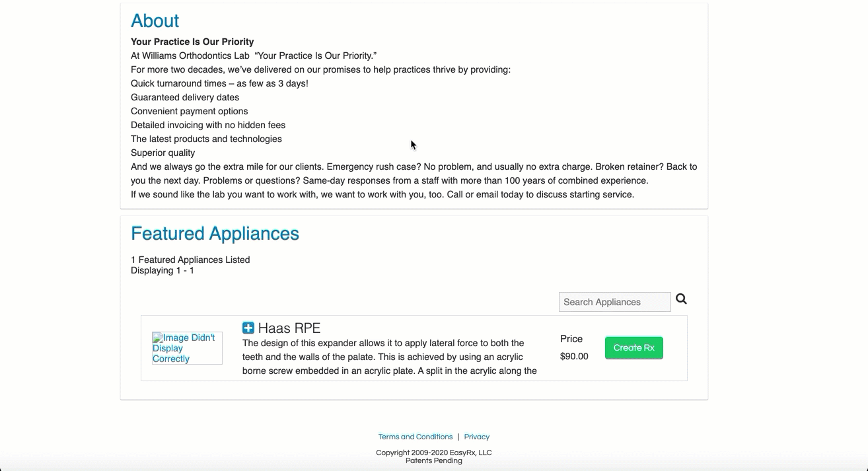
Task: Click the "Displaying 1 - 1" pagination text
Action: coord(163,270)
